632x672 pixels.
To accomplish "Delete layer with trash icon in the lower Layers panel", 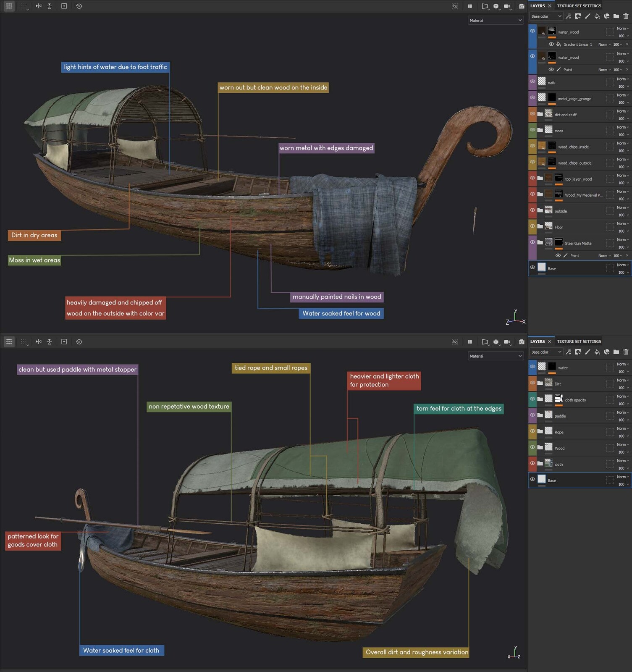I will [626, 352].
